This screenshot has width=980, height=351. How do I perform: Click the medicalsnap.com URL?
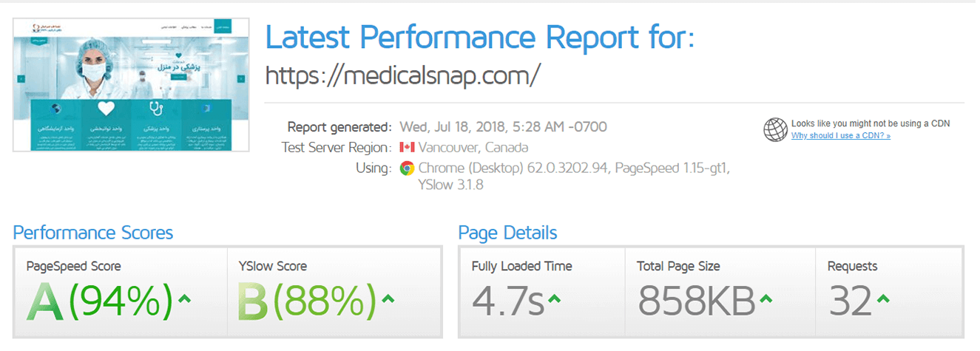click(x=403, y=75)
